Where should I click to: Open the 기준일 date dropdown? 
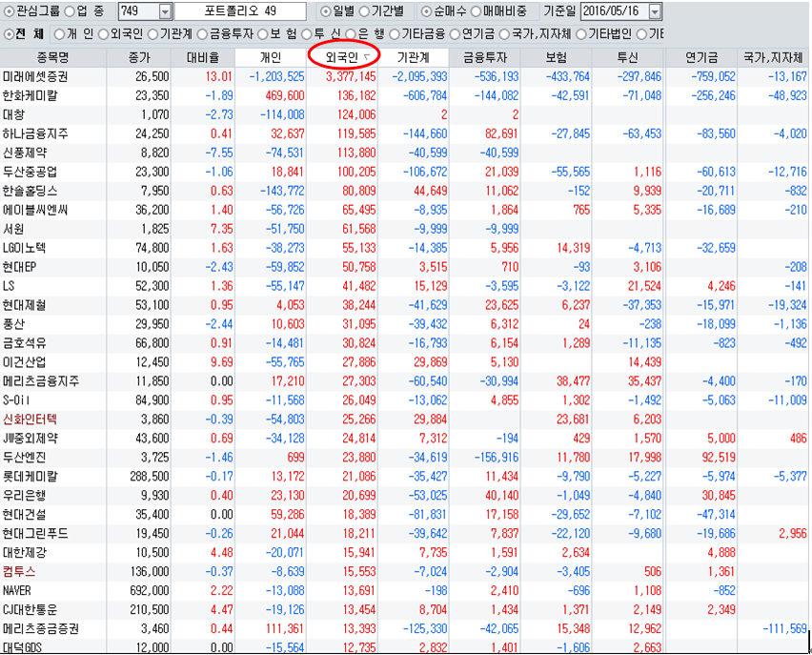pyautogui.click(x=655, y=11)
